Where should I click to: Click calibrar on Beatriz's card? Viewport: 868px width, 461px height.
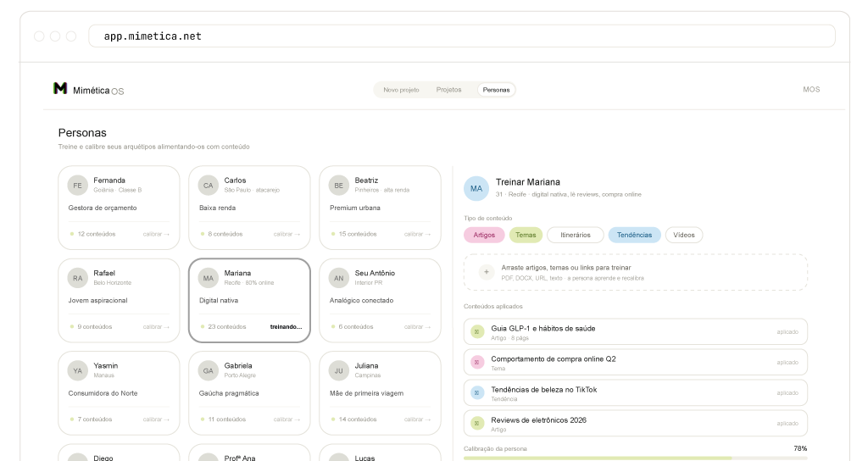point(417,234)
